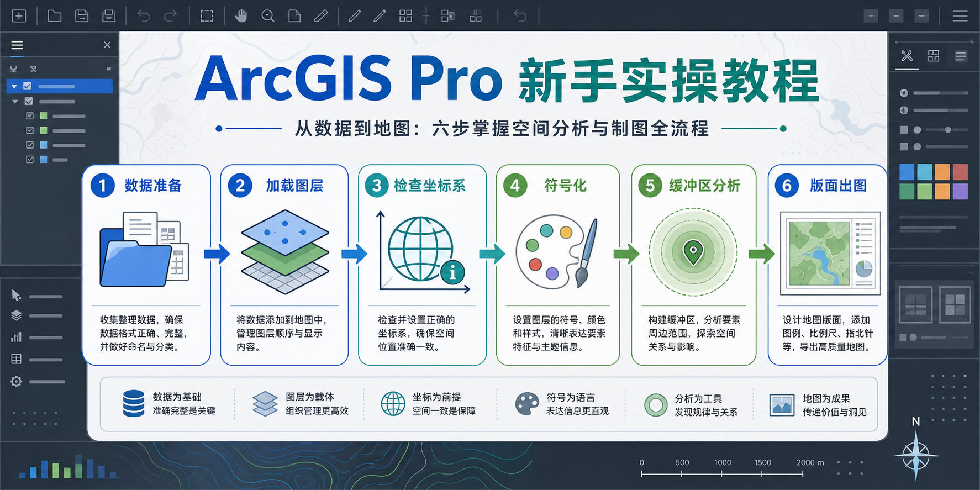The height and width of the screenshot is (490, 980).
Task: Click the stacked layers graphic in 加载图层 card
Action: [284, 251]
